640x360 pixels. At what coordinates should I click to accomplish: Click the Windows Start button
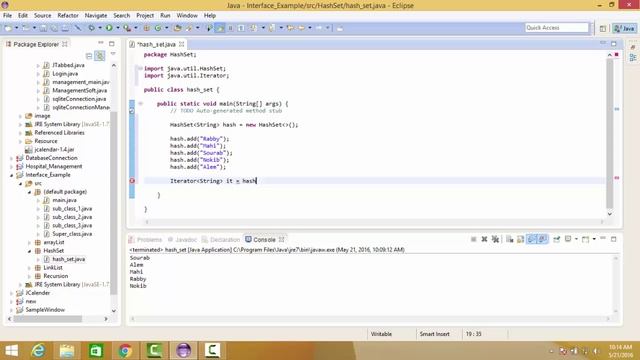coord(11,351)
